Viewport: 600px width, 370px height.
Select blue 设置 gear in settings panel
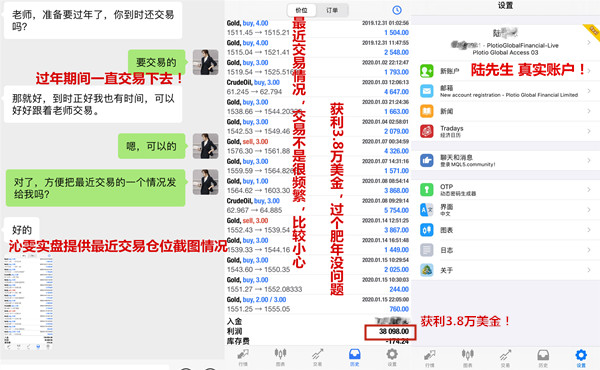tap(581, 356)
